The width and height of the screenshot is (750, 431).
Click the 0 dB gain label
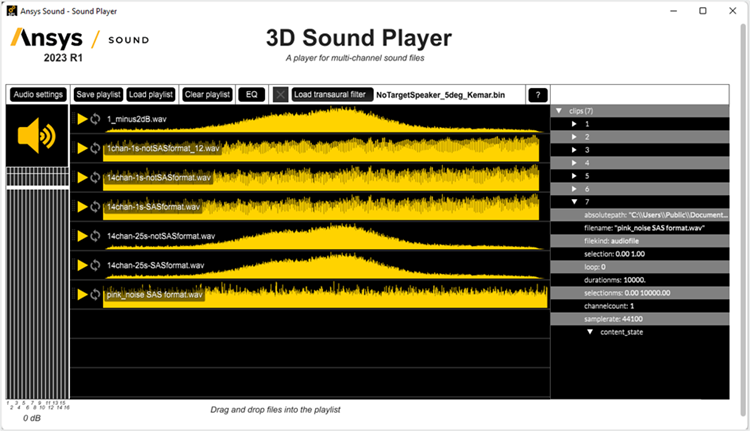(x=32, y=419)
